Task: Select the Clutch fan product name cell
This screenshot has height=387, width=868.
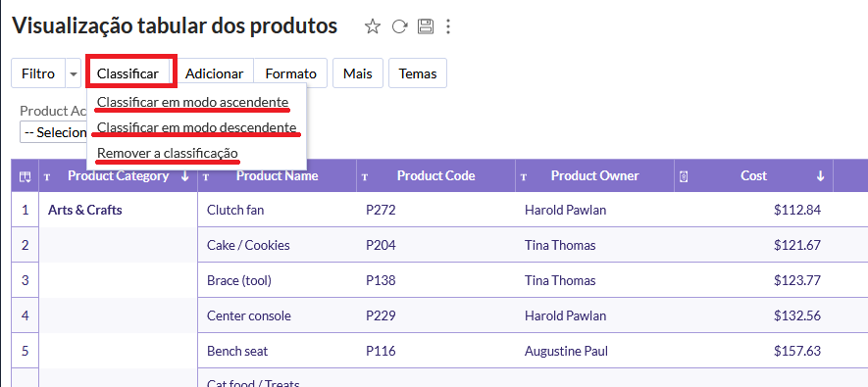Action: [x=277, y=210]
